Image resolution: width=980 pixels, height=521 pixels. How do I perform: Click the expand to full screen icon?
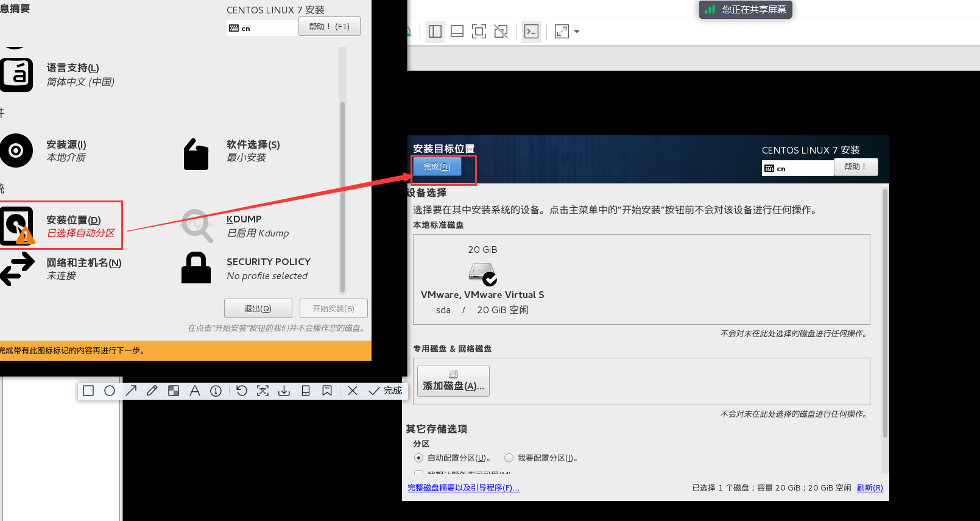[x=562, y=31]
